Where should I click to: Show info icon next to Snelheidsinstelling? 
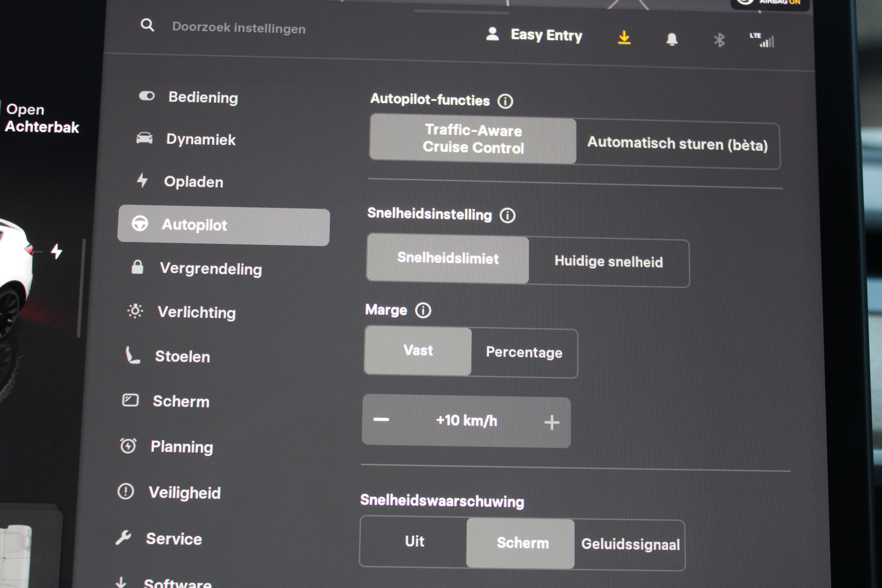[508, 215]
